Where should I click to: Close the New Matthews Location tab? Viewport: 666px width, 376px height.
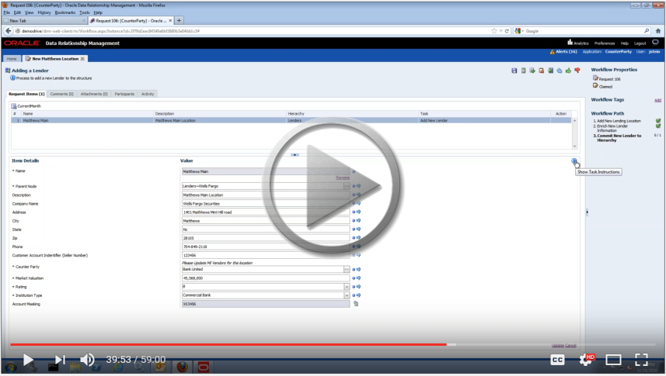[x=82, y=59]
